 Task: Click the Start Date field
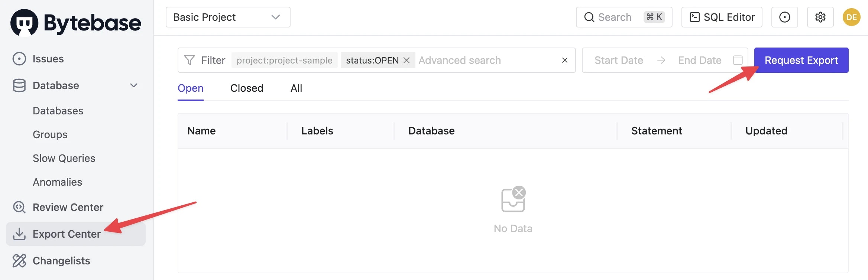point(619,60)
